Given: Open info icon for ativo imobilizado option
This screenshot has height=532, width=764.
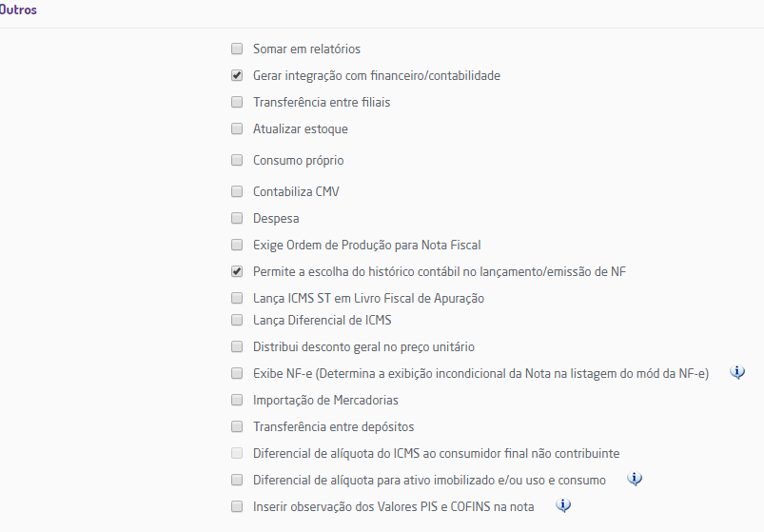Looking at the screenshot, I should (635, 480).
